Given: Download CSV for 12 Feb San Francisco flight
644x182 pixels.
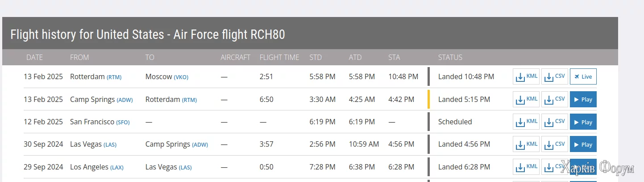Looking at the screenshot, I should [554, 122].
